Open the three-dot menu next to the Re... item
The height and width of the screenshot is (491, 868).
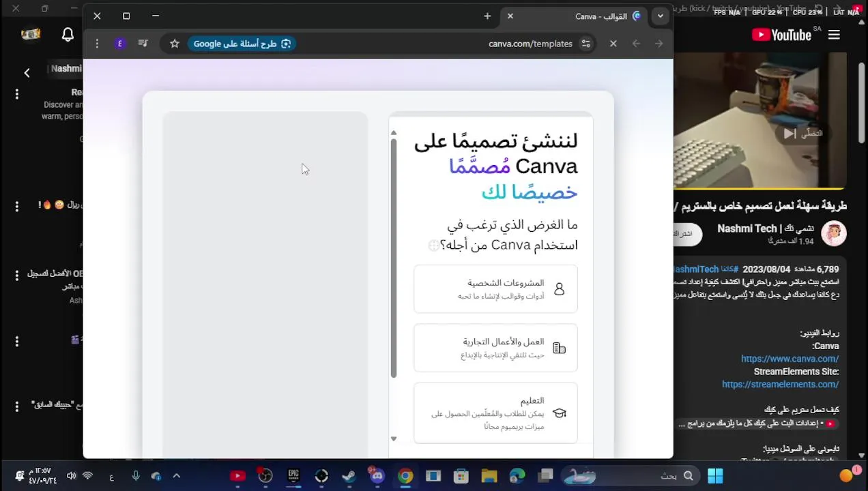[x=17, y=95]
